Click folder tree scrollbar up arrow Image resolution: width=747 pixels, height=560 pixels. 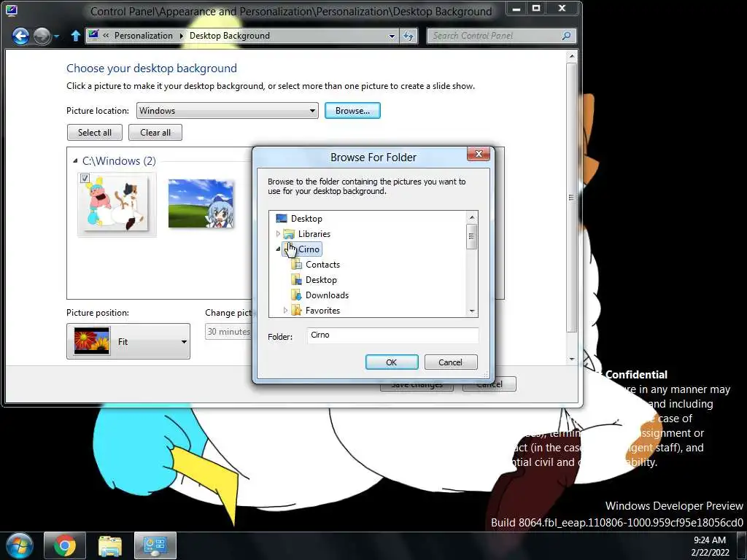pyautogui.click(x=472, y=217)
